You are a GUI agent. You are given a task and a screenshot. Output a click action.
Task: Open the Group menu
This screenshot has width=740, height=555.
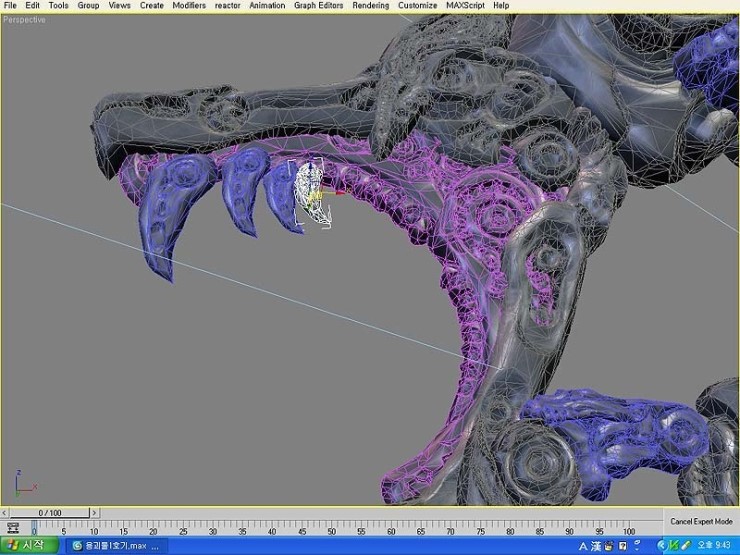tap(88, 6)
